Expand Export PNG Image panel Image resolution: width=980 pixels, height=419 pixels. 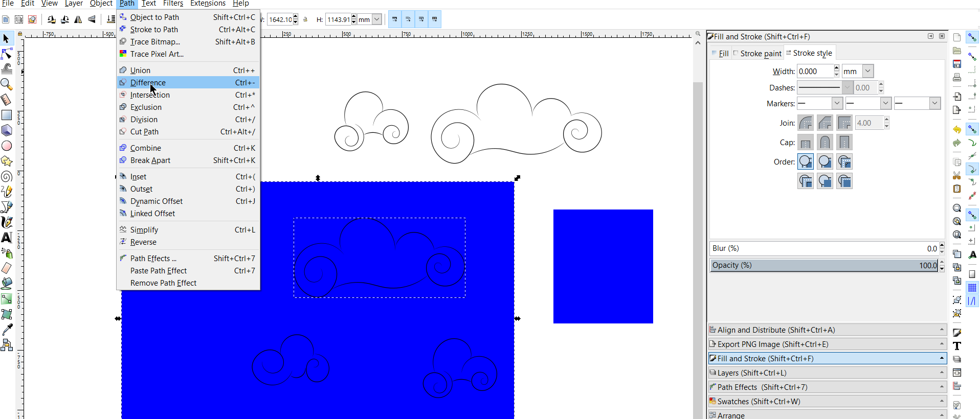[x=827, y=344]
